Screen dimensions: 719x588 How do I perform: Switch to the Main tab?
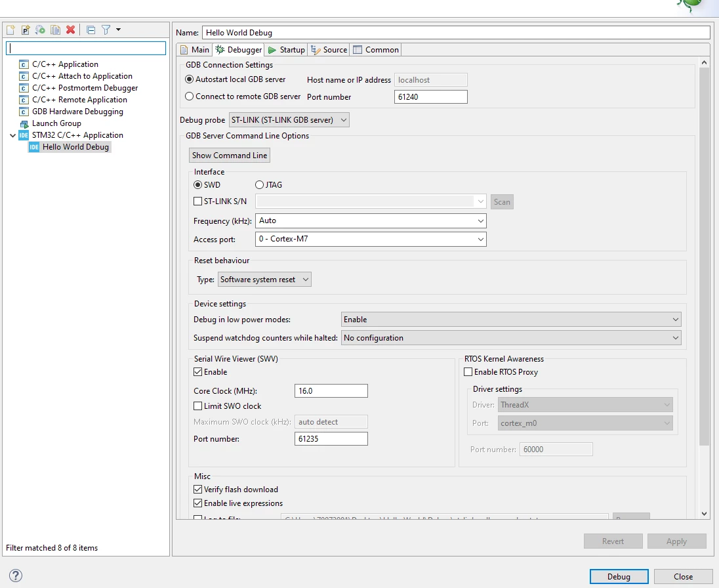point(194,49)
